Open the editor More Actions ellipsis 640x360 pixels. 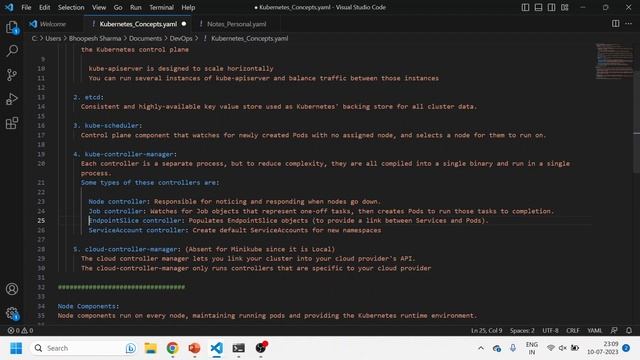pos(628,24)
